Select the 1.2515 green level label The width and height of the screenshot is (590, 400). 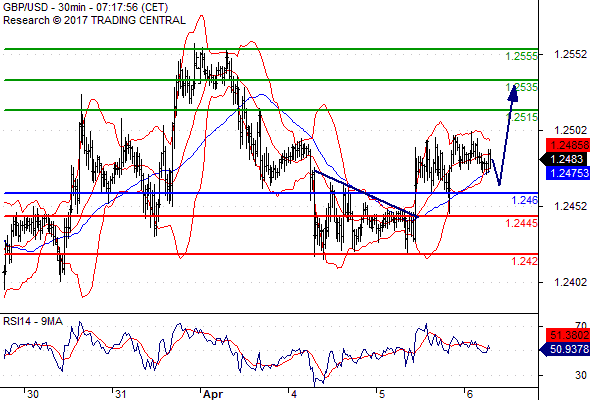coord(522,117)
